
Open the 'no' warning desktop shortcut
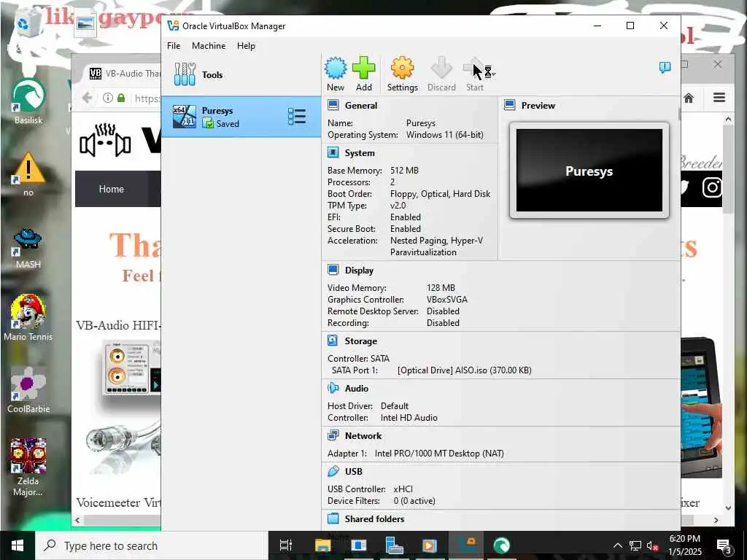pyautogui.click(x=28, y=174)
